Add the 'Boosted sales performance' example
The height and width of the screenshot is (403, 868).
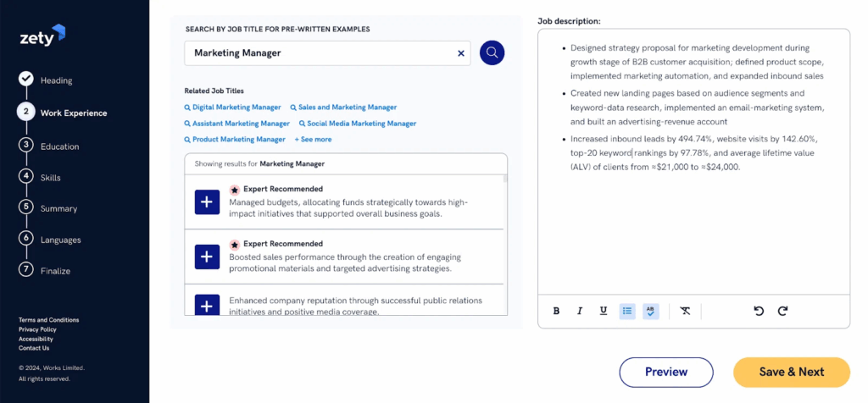[208, 257]
